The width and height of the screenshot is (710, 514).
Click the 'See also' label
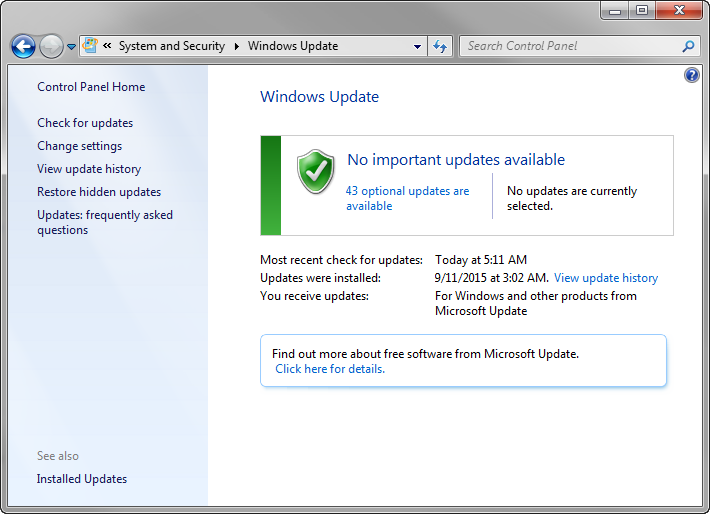point(58,456)
